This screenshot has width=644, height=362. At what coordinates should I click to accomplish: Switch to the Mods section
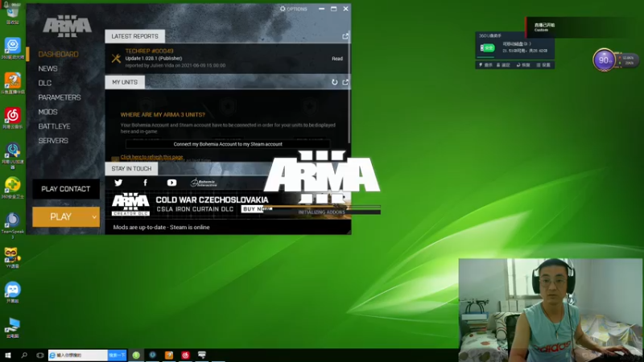[x=47, y=112]
